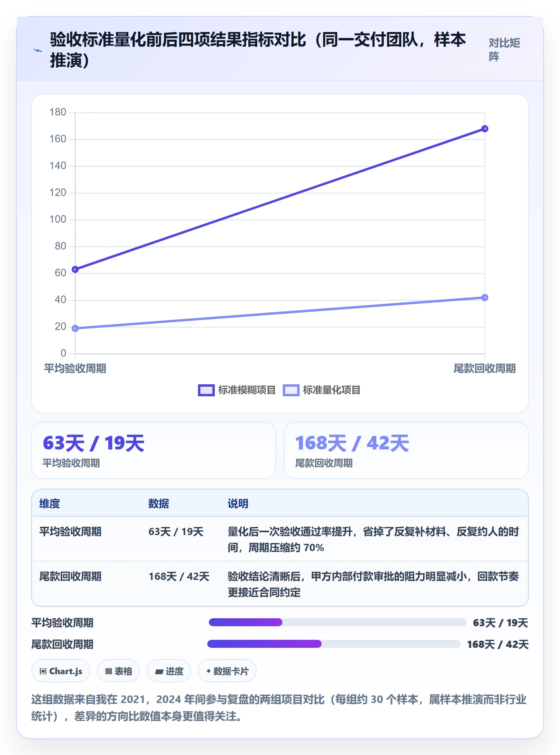Select the 标准模糊项目 data point at 尾款回收周期
560x755 pixels.
pyautogui.click(x=484, y=129)
